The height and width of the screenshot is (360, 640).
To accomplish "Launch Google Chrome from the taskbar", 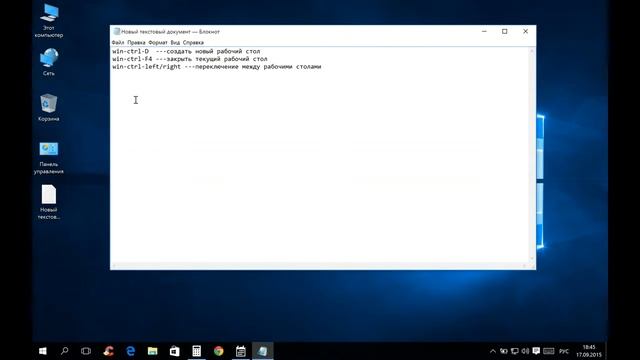I will [x=218, y=351].
